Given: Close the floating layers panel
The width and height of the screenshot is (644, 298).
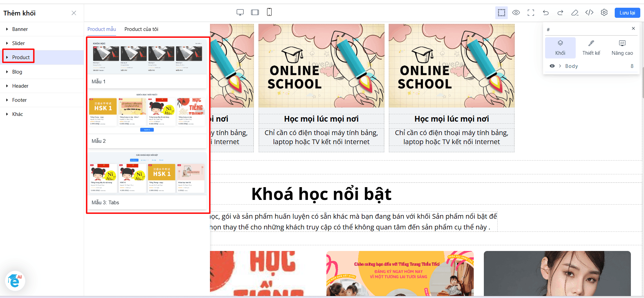Looking at the screenshot, I should (x=633, y=29).
